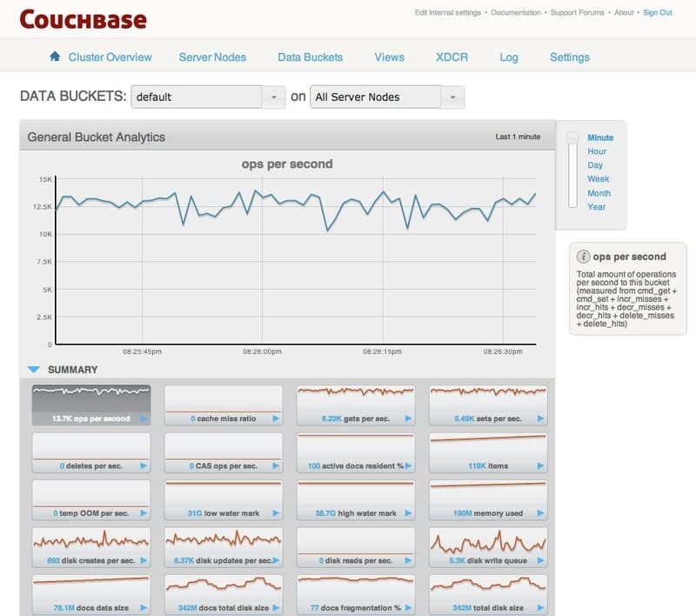Click the arrow icon on total disk size card

(540, 607)
